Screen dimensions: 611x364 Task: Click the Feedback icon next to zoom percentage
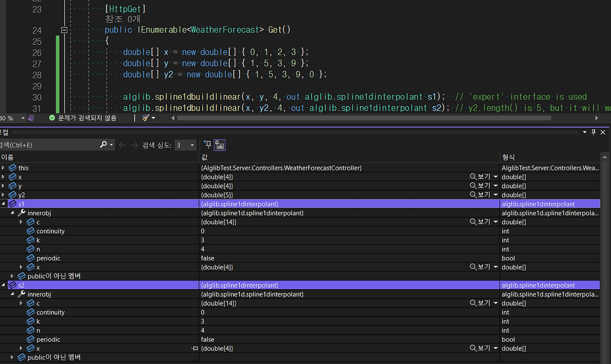coord(31,118)
